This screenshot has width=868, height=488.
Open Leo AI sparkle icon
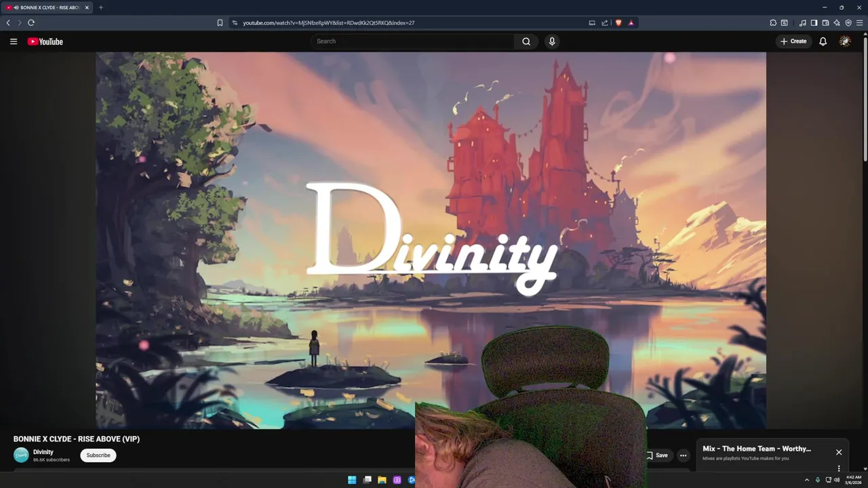837,22
